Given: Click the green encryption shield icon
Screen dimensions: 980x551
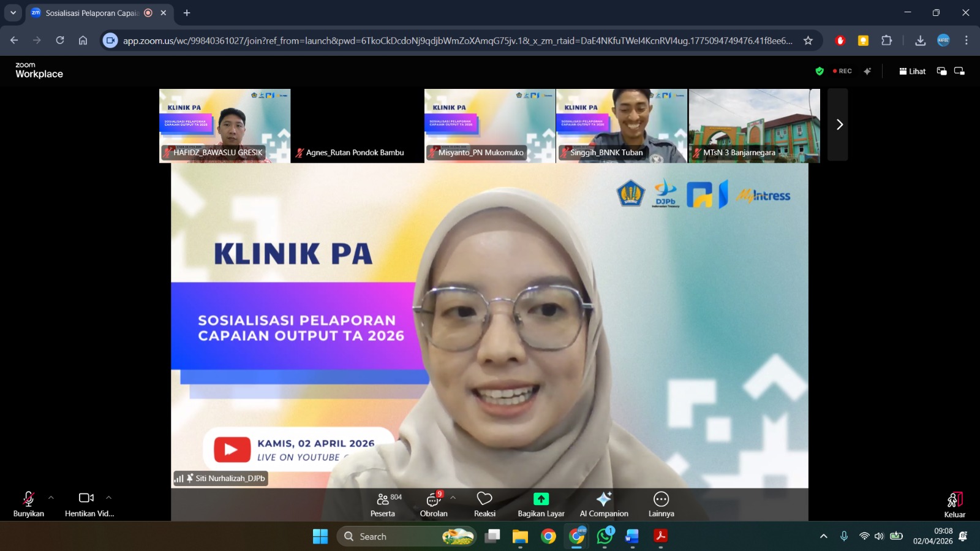Looking at the screenshot, I should [820, 71].
